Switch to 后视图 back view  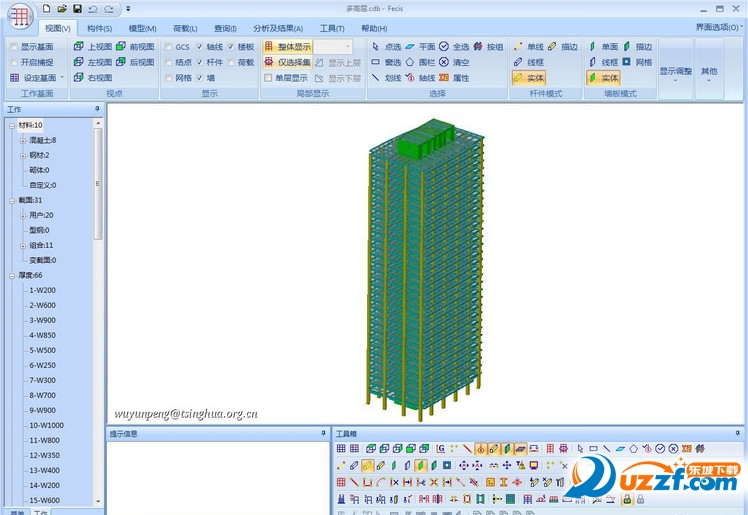pyautogui.click(x=135, y=62)
